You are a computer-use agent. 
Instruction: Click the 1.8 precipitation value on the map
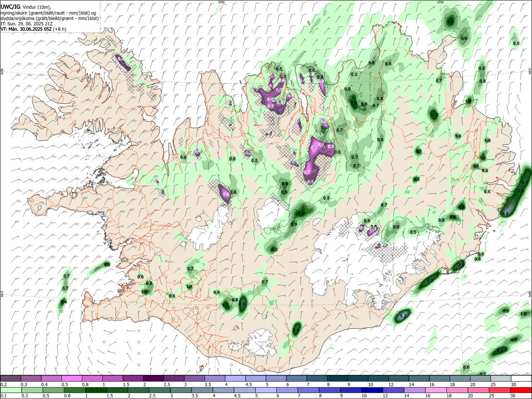pyautogui.click(x=435, y=115)
